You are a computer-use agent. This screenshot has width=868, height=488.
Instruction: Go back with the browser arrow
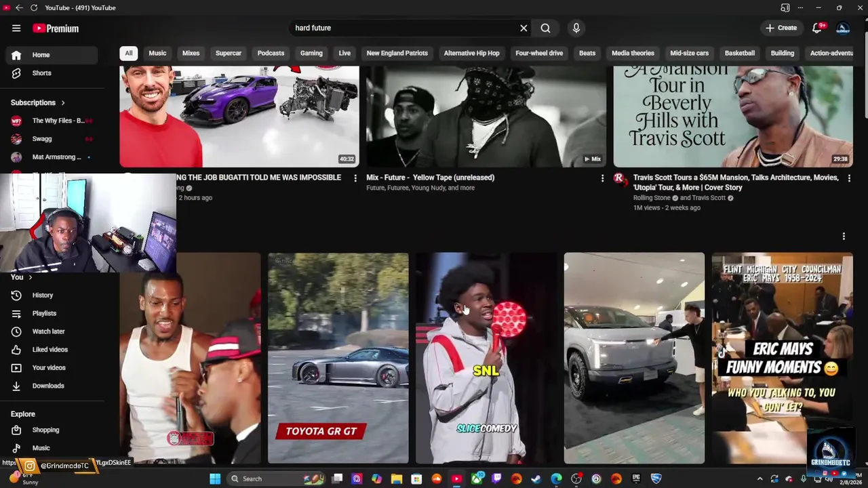click(x=19, y=7)
